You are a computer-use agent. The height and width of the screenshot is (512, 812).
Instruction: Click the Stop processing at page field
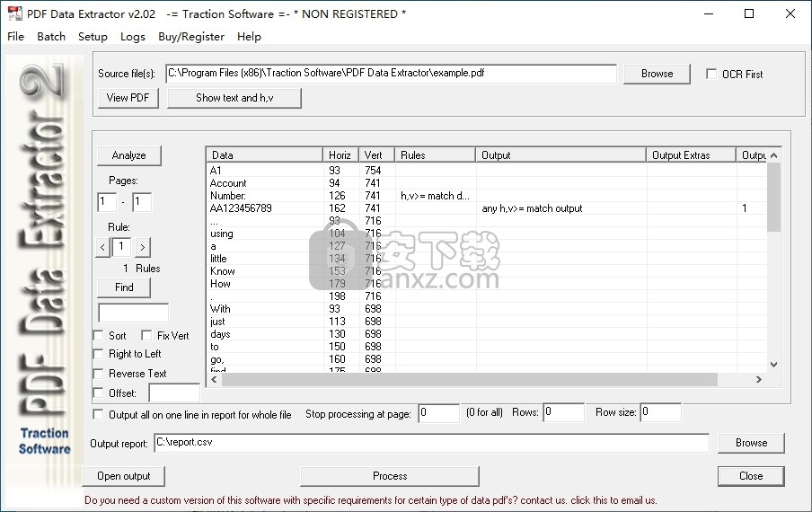pyautogui.click(x=438, y=413)
